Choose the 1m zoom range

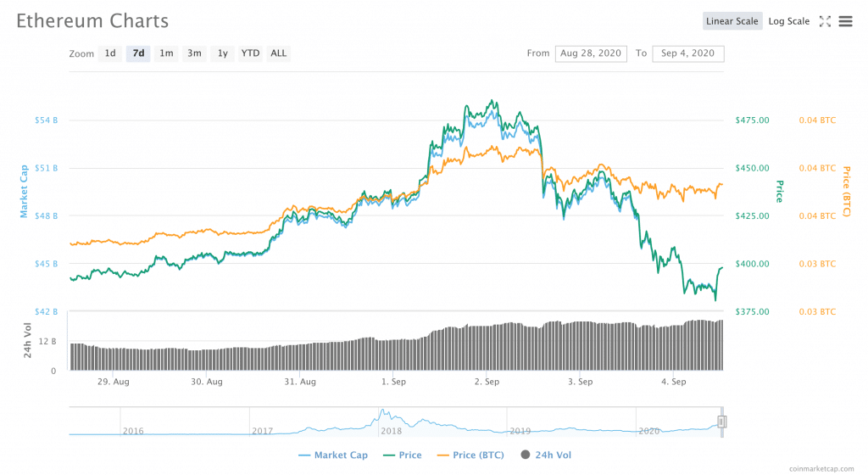166,53
